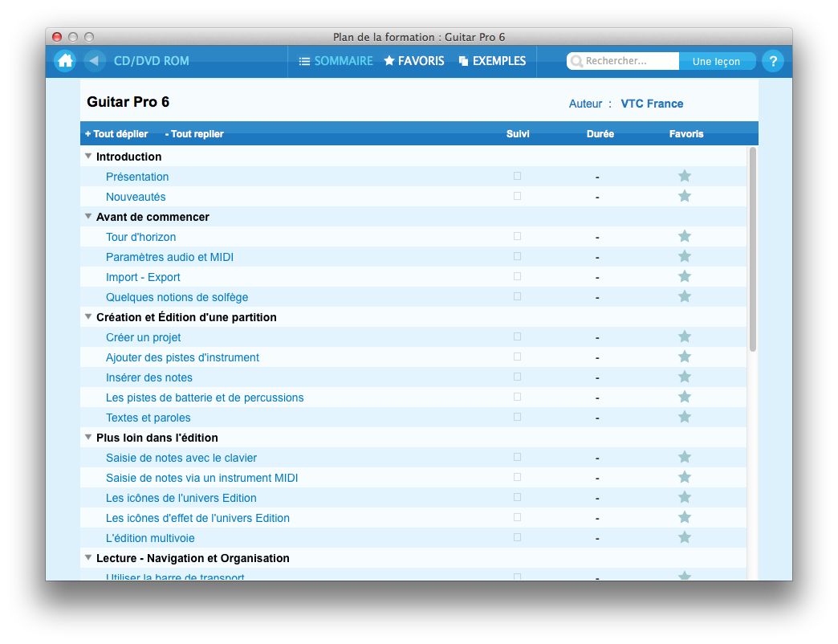The height and width of the screenshot is (644, 838).
Task: Collapse Avant de commencer section triangle
Action: [x=89, y=217]
